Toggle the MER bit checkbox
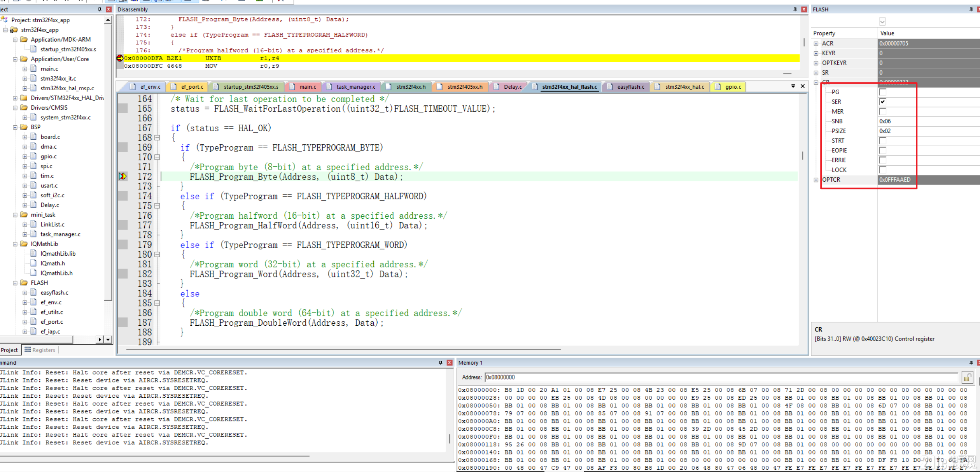This screenshot has width=980, height=472. coord(882,111)
